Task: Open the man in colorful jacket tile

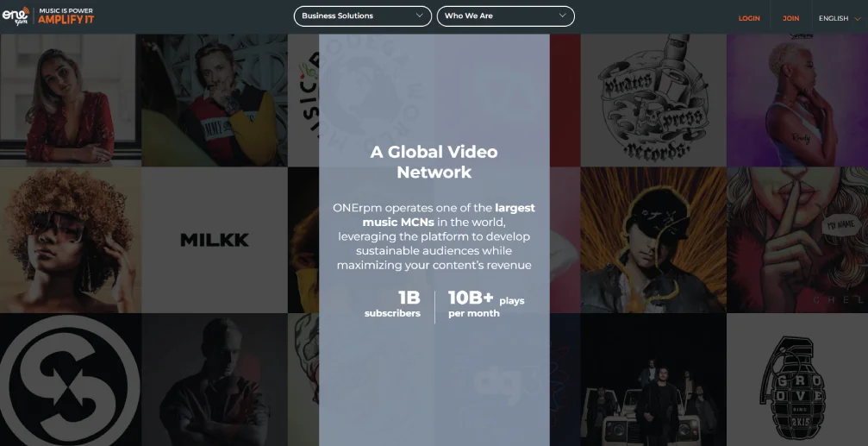Action: [x=215, y=100]
